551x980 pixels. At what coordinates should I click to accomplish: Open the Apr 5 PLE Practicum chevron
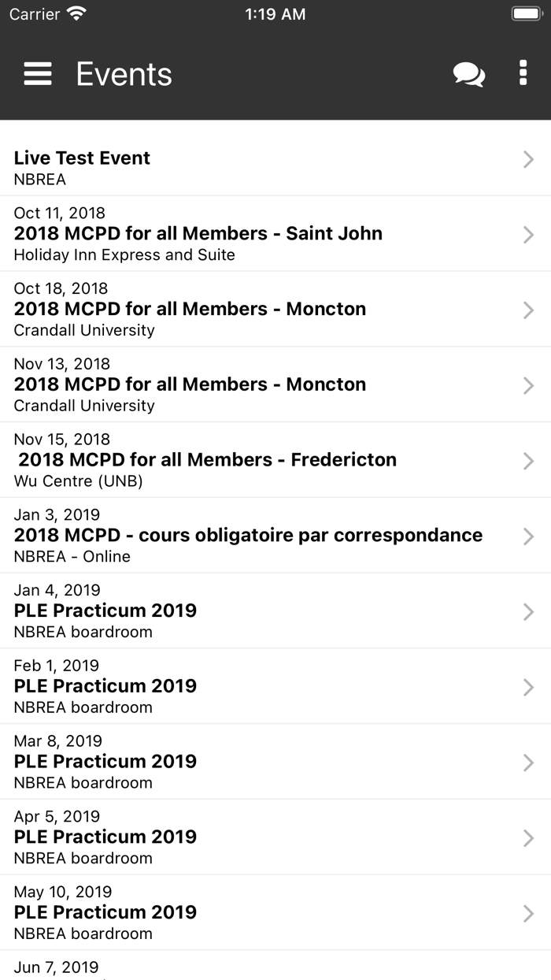(528, 837)
